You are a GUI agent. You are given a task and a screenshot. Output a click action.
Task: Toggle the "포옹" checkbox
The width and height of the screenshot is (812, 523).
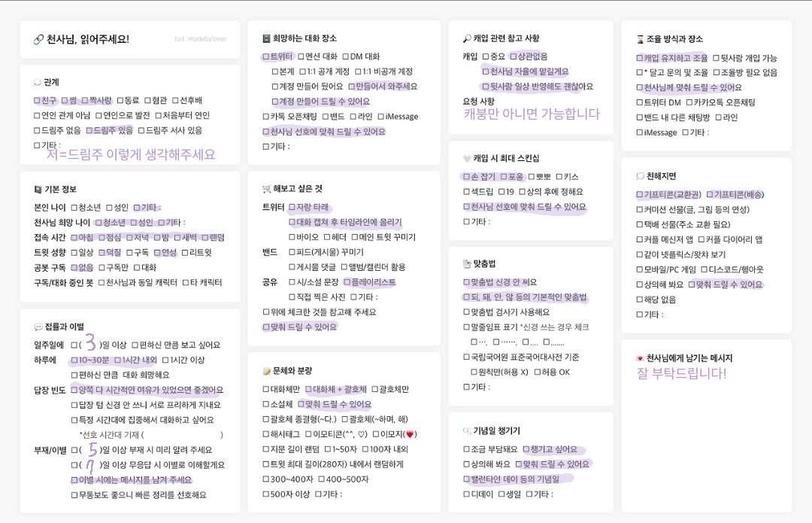tap(503, 177)
